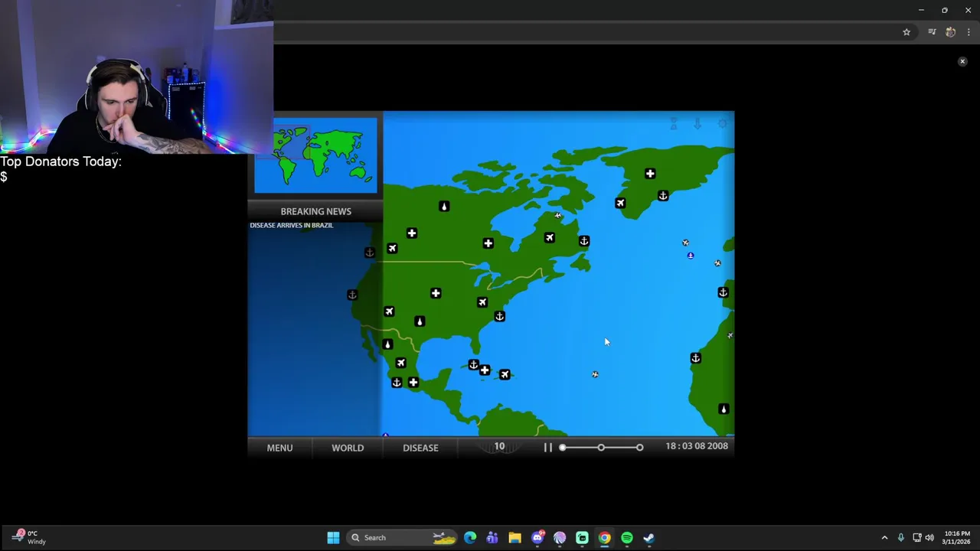Set game speed to middle stop
This screenshot has height=551, width=980.
[x=601, y=448]
